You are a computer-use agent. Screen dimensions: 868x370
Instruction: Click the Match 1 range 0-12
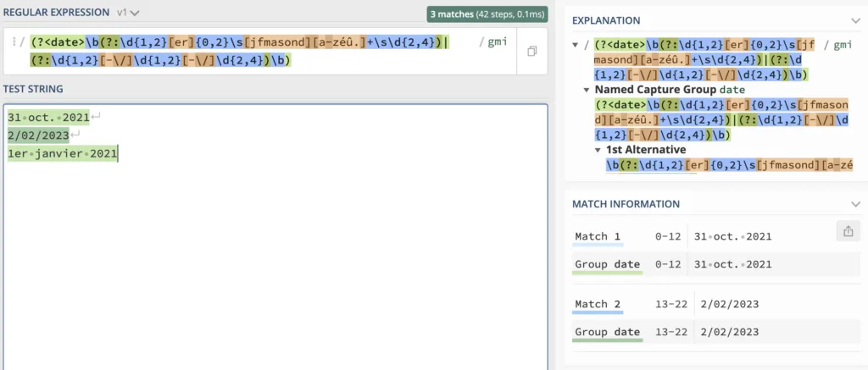click(668, 237)
